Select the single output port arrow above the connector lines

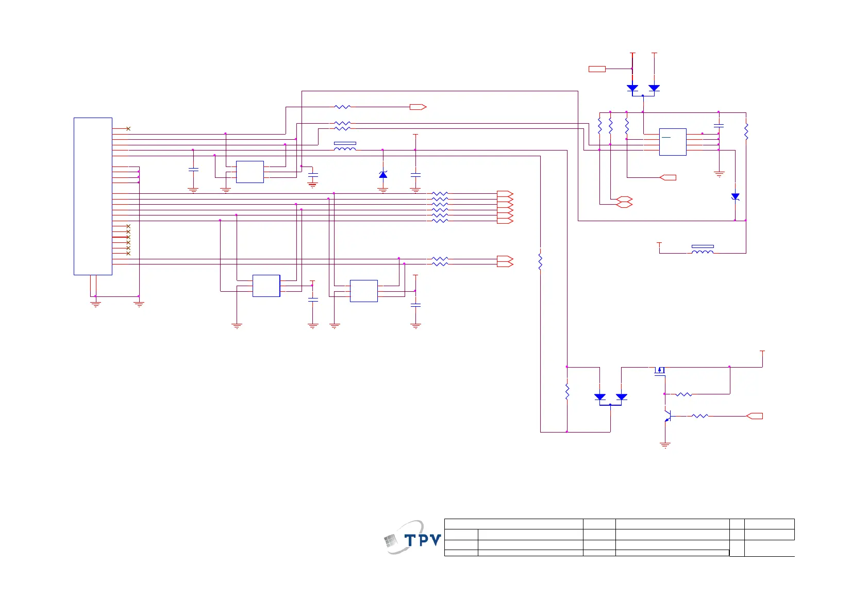point(418,107)
